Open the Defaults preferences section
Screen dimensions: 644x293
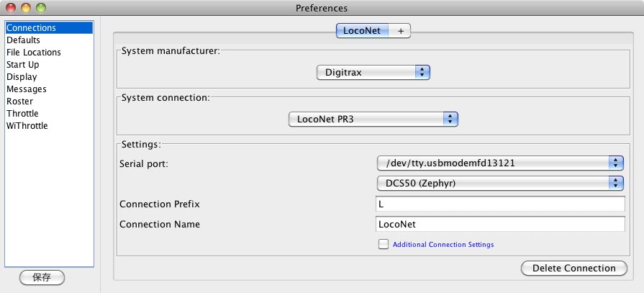coord(49,40)
